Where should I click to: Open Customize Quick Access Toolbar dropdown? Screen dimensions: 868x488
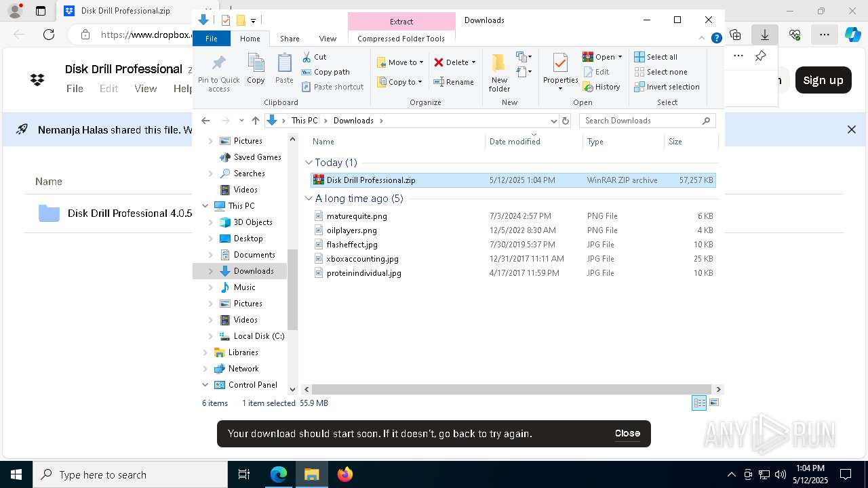pos(253,21)
